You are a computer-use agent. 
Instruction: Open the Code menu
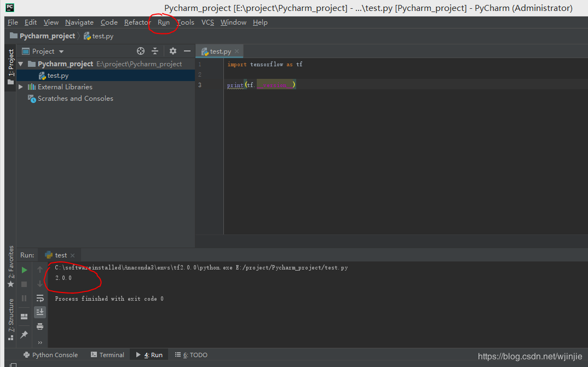(109, 22)
